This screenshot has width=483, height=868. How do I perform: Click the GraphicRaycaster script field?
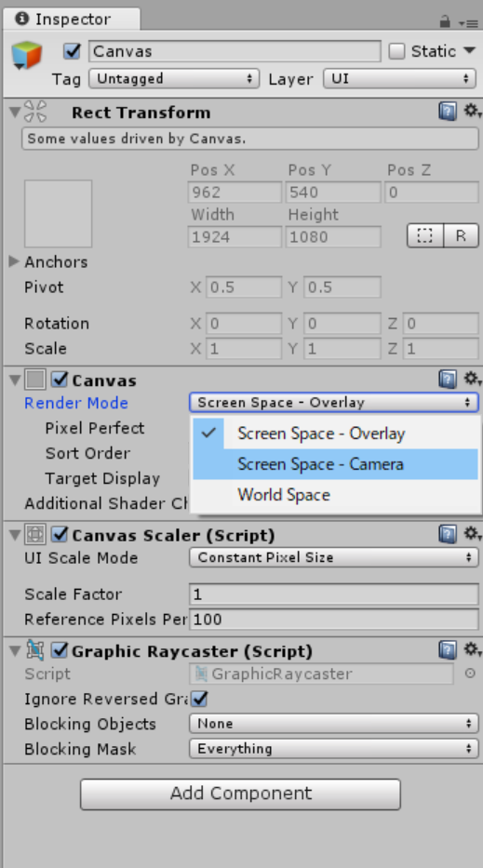click(x=322, y=674)
